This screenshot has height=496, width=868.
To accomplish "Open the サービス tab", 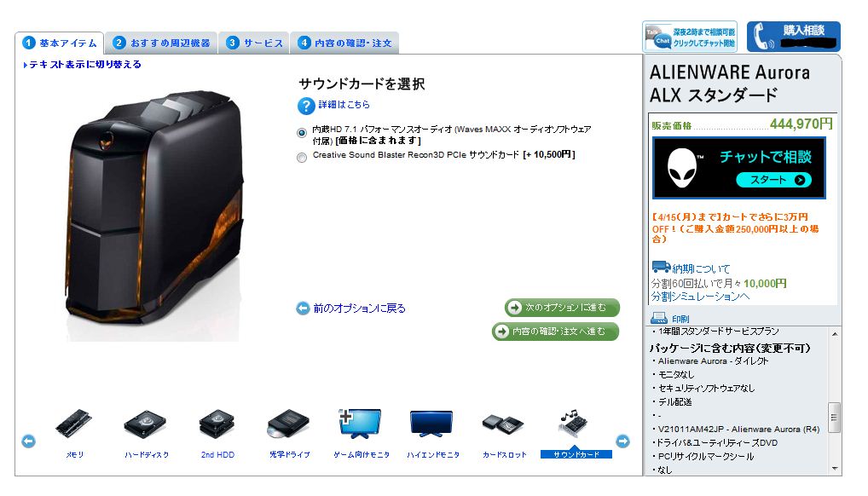I will click(x=255, y=43).
